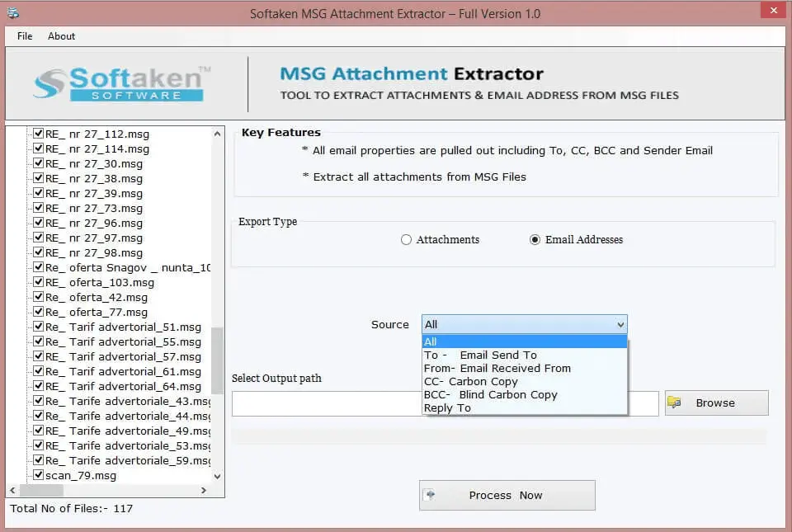Select file Re_ Tarife advertoriale_44.msg
Screen dimensions: 792x532
pyautogui.click(x=128, y=416)
